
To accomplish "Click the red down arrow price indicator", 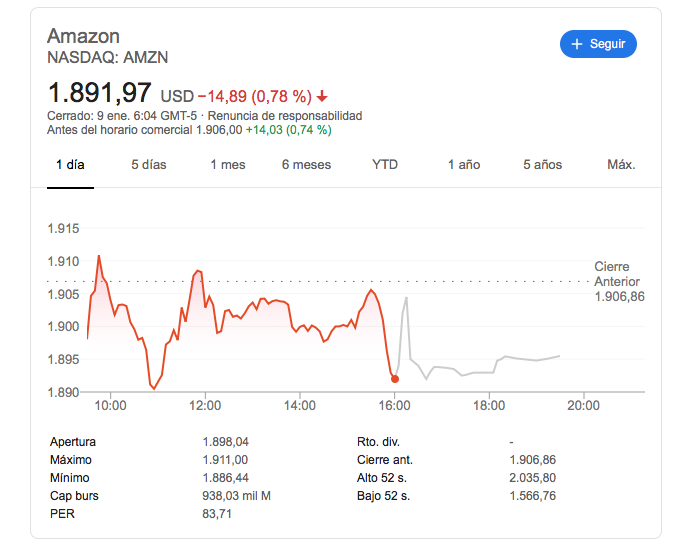I will (x=322, y=97).
